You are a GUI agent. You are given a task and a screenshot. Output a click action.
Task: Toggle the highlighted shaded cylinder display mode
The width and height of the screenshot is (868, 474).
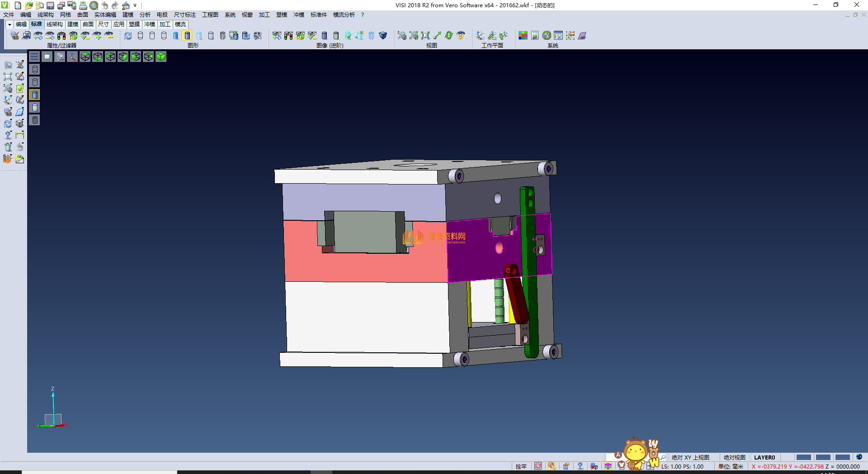coord(187,36)
